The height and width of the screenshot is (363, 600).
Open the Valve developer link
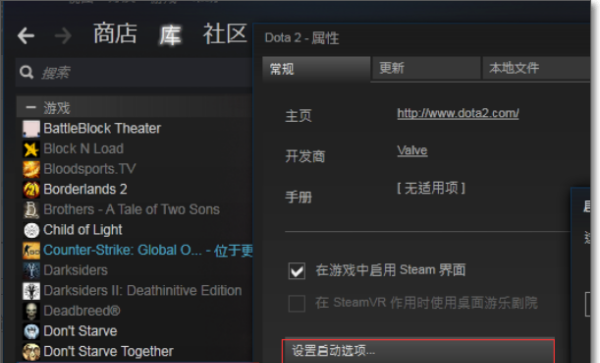pos(412,150)
